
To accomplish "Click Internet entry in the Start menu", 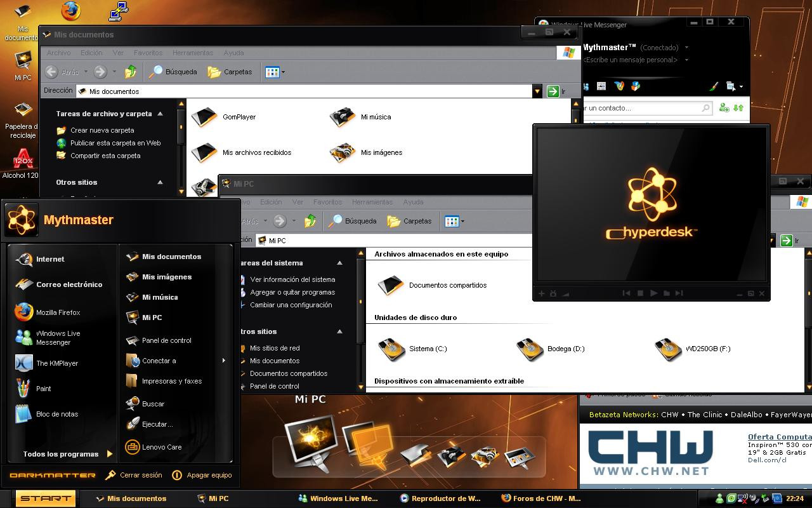I will [40, 259].
